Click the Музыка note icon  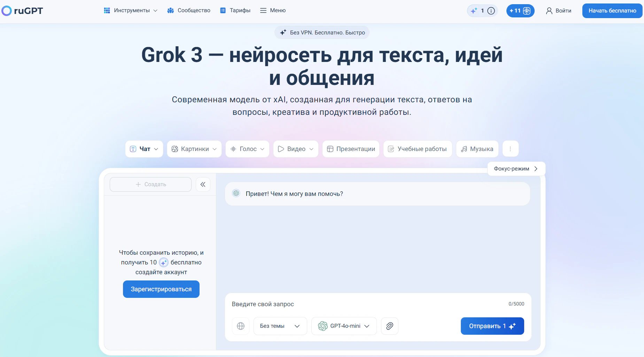pos(464,149)
